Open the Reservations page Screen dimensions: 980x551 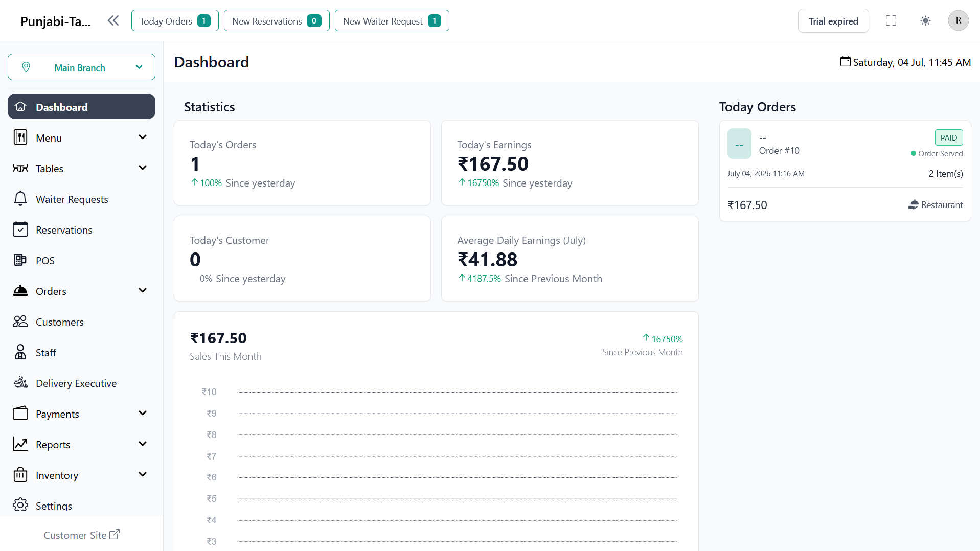(x=81, y=229)
